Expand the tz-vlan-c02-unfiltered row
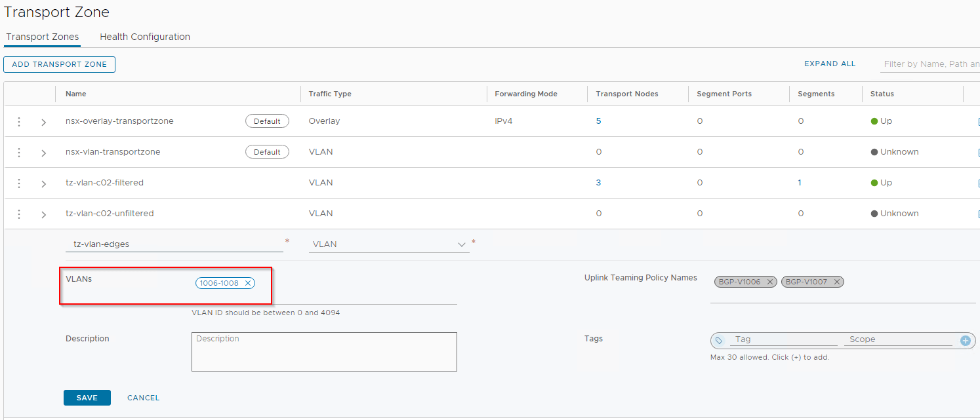 (44, 215)
